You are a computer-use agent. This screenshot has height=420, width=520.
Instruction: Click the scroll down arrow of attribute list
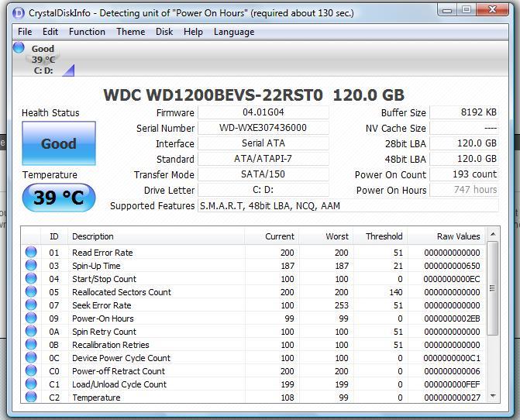click(493, 396)
